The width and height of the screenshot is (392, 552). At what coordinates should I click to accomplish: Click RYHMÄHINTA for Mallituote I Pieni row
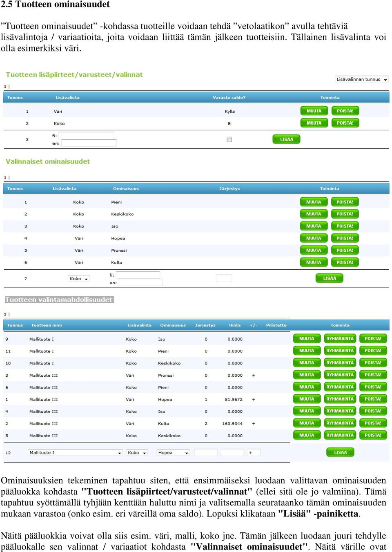click(340, 351)
